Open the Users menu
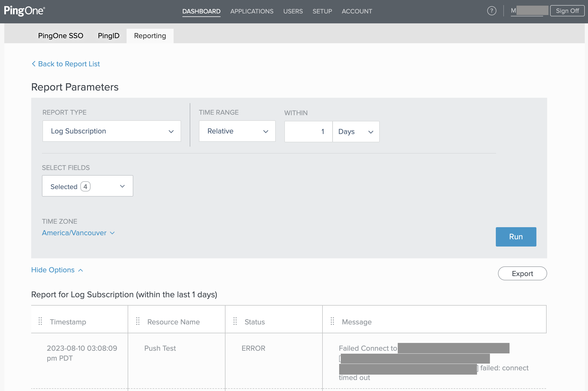 pos(293,11)
